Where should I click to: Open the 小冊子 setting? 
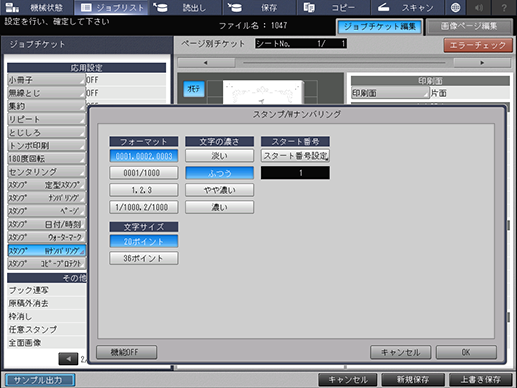tap(46, 80)
